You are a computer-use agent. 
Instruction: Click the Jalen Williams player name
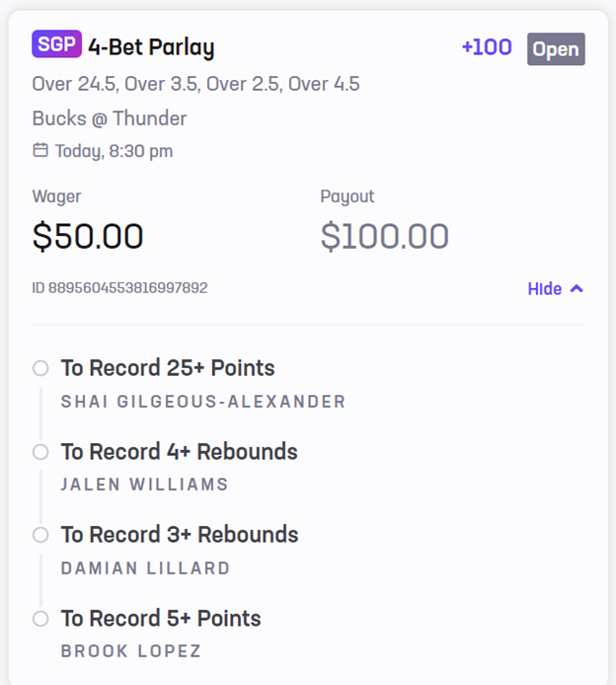tap(144, 485)
